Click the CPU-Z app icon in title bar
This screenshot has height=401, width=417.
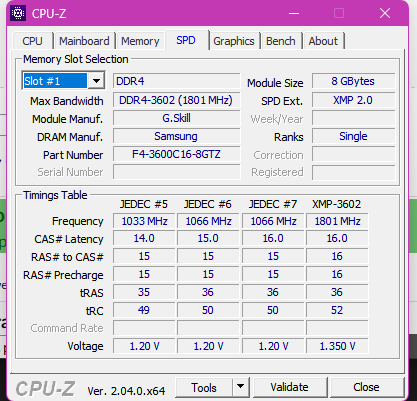(x=18, y=13)
